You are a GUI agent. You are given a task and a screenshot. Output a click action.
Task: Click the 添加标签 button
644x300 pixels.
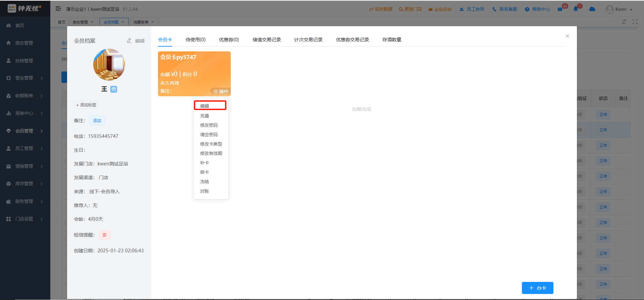coord(86,105)
